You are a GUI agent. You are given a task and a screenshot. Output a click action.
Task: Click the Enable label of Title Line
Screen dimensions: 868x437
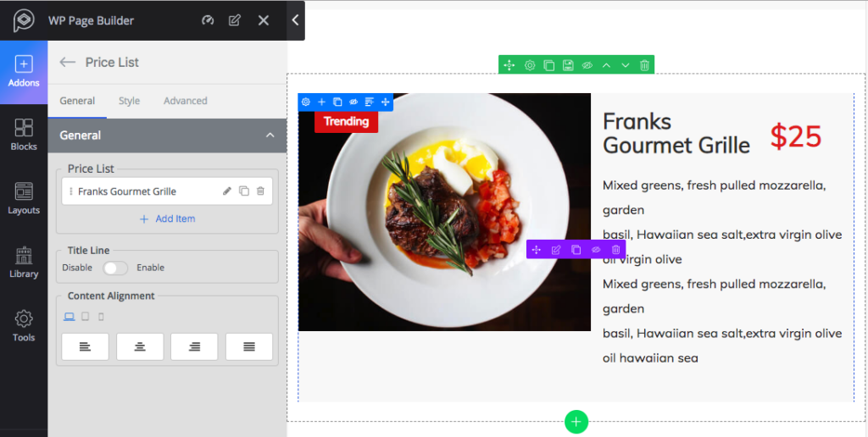tap(151, 268)
